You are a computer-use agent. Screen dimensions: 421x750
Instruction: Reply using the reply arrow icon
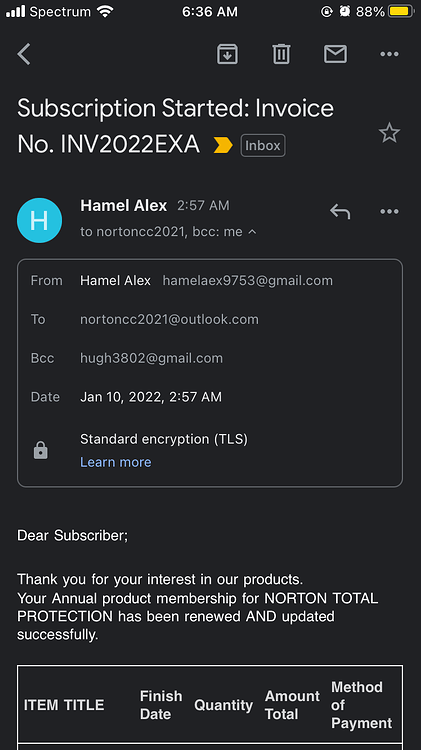340,211
